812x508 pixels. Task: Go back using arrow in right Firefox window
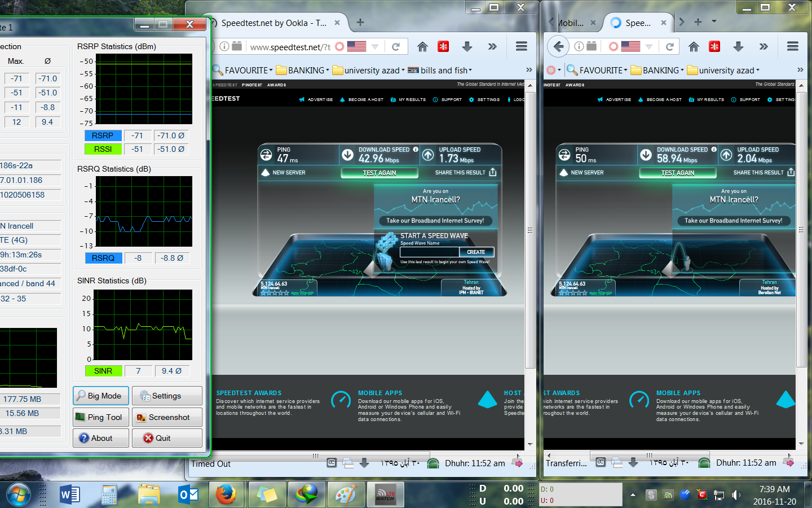click(x=558, y=46)
